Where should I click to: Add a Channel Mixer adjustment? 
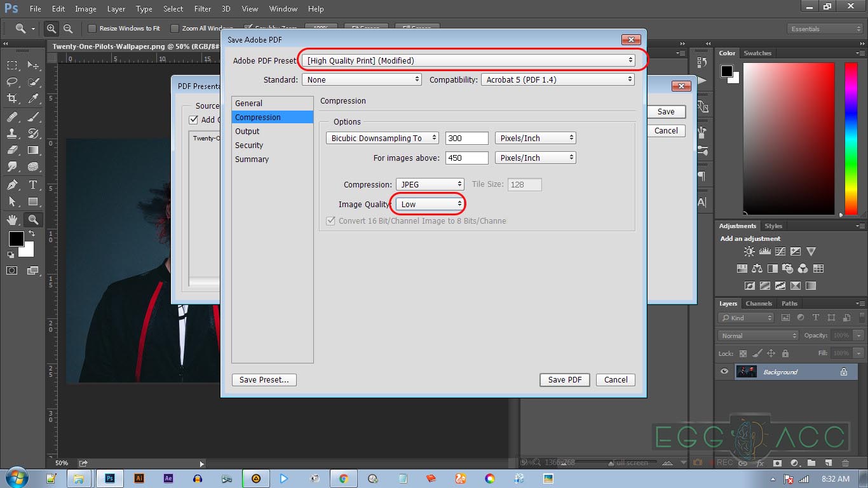(803, 269)
